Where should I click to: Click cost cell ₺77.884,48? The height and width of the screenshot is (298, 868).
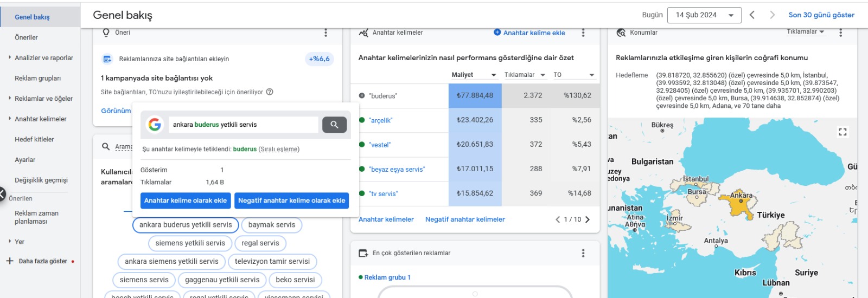click(475, 96)
